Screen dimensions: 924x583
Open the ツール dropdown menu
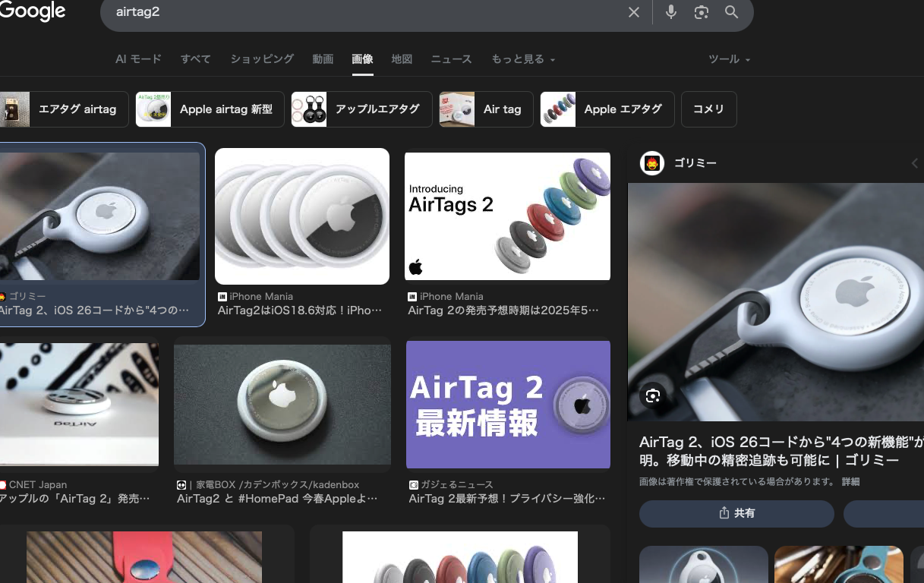[729, 59]
